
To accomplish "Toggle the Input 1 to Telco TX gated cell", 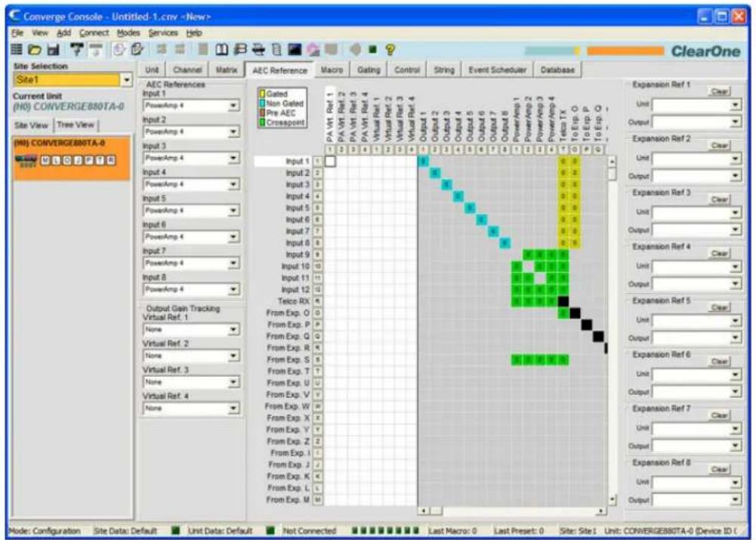I will pos(563,161).
